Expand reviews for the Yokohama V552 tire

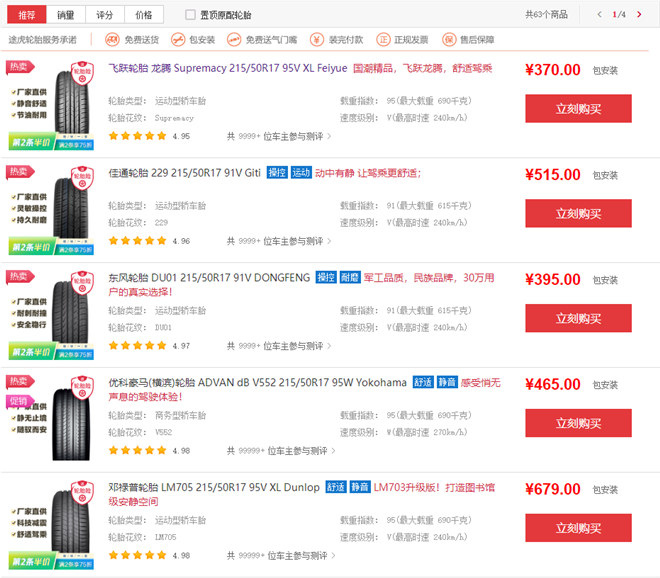pos(281,451)
